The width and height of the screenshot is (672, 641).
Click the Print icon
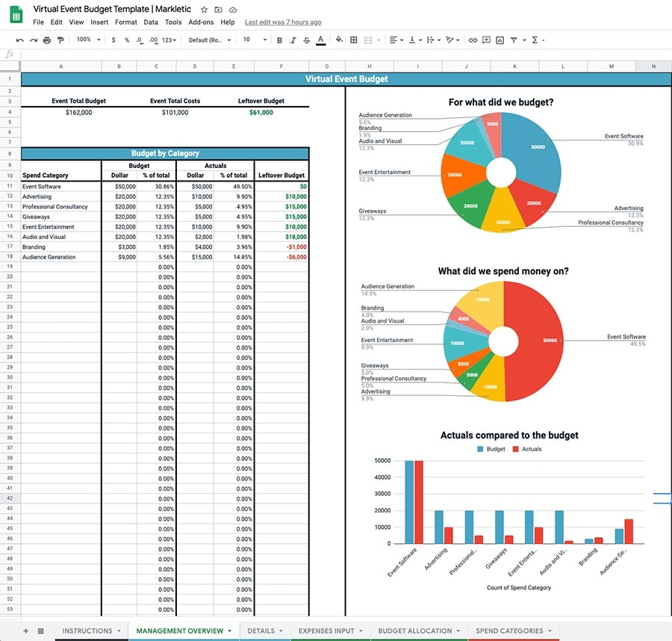coord(47,40)
